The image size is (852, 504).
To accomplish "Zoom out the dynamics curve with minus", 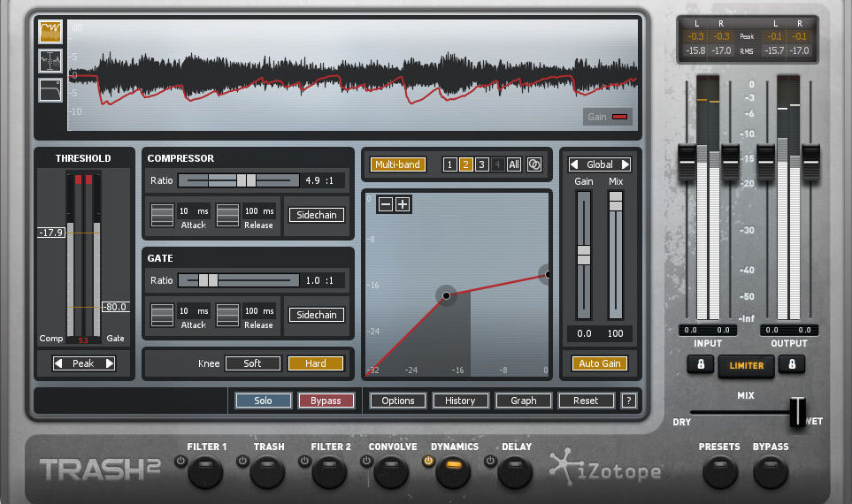I will click(x=386, y=204).
